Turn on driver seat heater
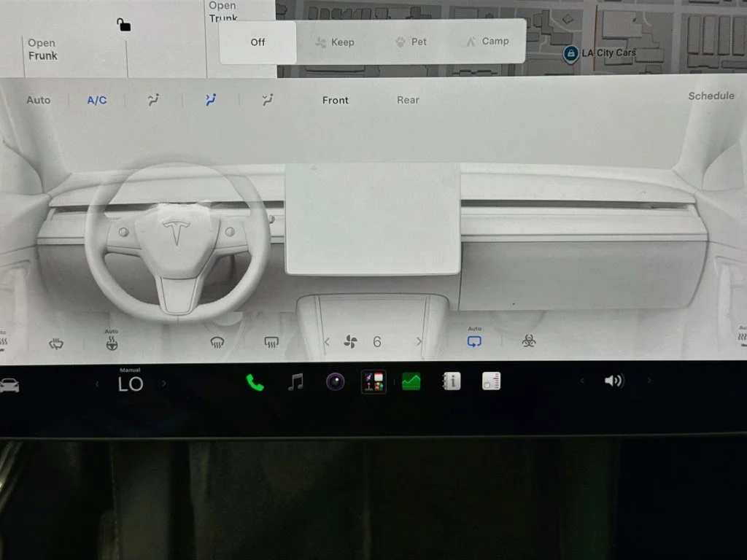This screenshot has height=560, width=747. pos(4,342)
